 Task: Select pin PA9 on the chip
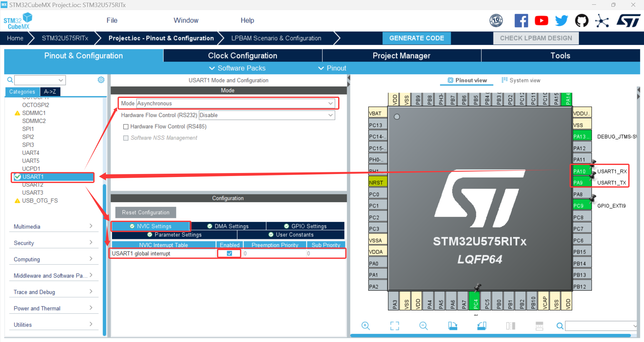(x=582, y=182)
